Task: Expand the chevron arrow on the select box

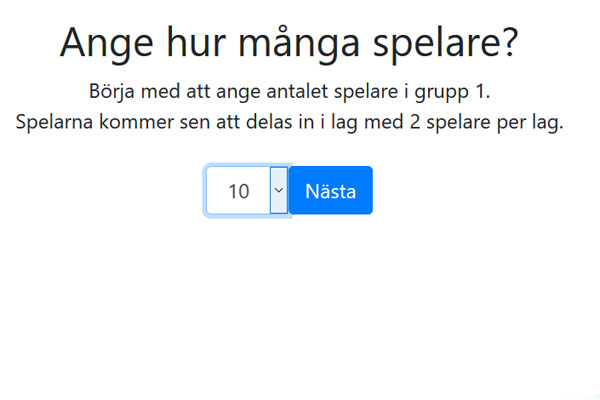Action: click(279, 190)
